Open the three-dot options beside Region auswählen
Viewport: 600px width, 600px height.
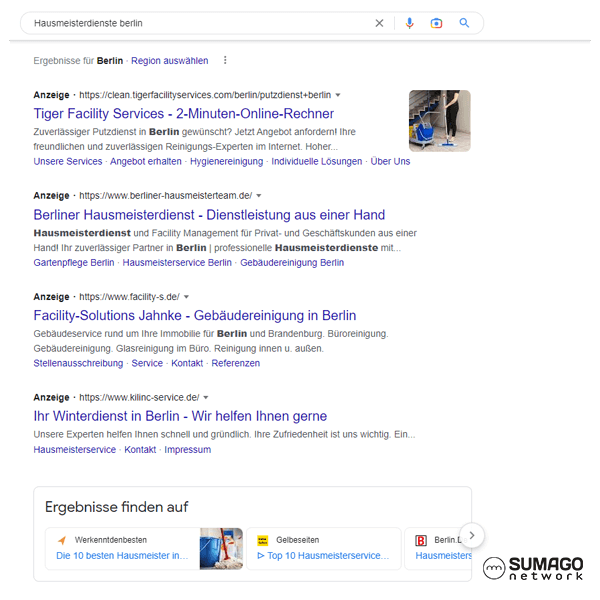pos(225,60)
